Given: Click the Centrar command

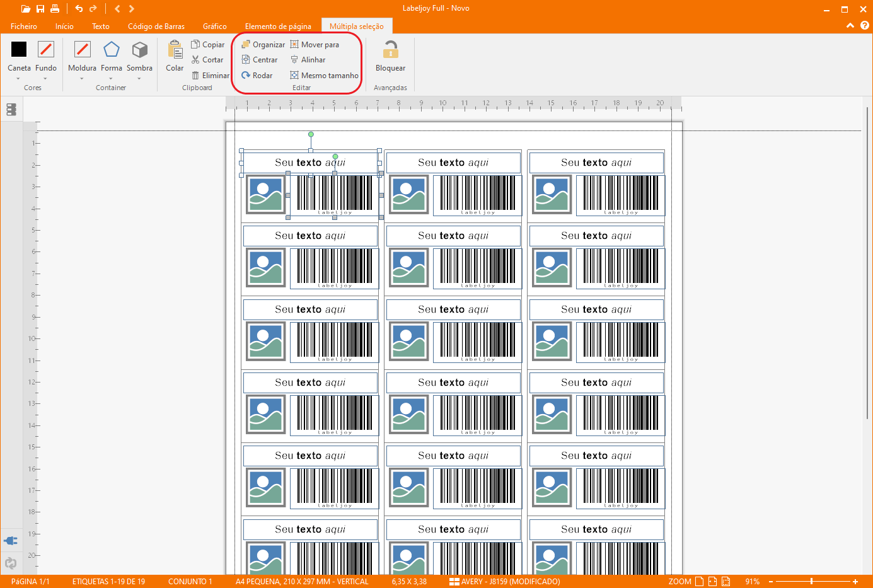Looking at the screenshot, I should pos(260,60).
